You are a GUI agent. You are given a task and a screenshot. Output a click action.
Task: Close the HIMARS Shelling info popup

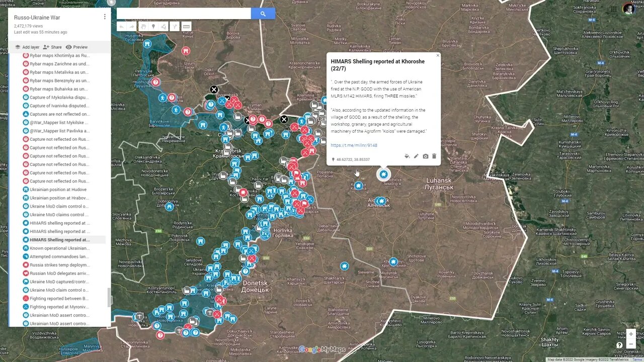437,56
